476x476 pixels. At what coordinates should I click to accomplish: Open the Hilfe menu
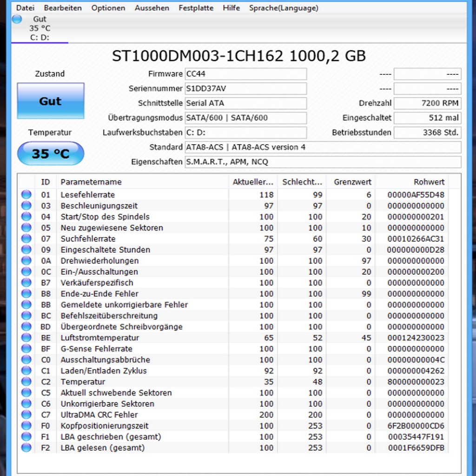point(231,8)
